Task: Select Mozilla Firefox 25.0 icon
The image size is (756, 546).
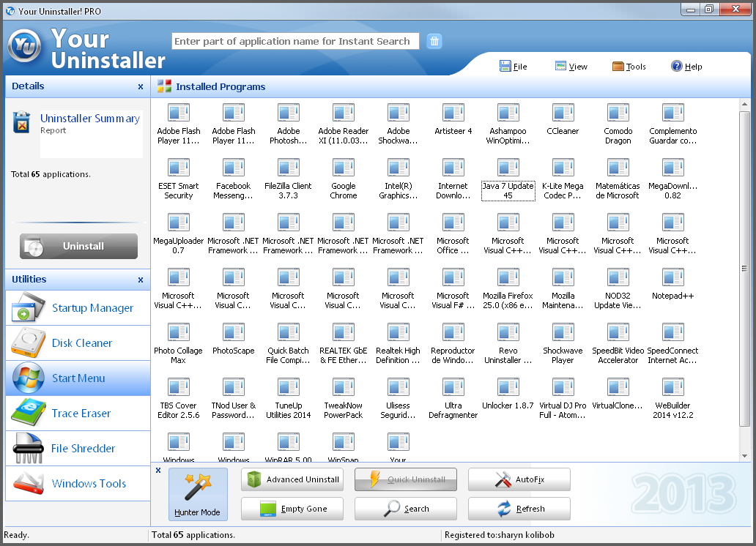Action: click(508, 278)
